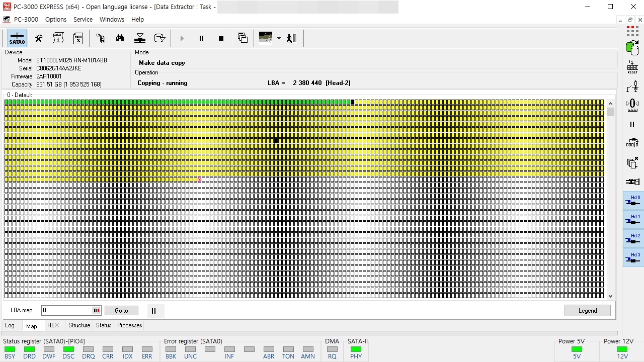The width and height of the screenshot is (644, 362).
Task: Pause the copy process in toolbar
Action: (201, 38)
